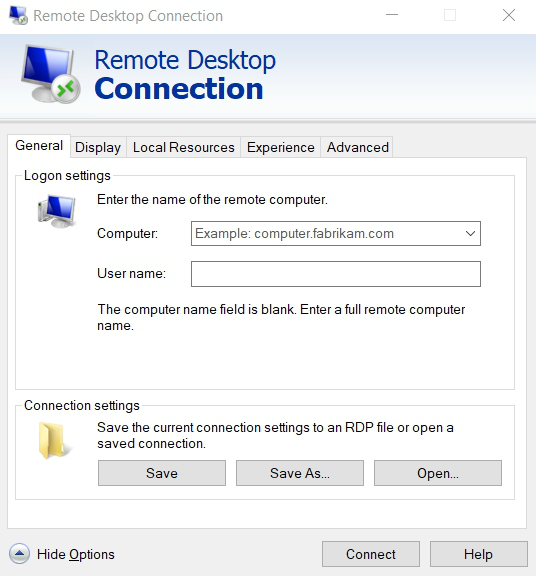Click the Remote Desktop title bar icon

[18, 15]
